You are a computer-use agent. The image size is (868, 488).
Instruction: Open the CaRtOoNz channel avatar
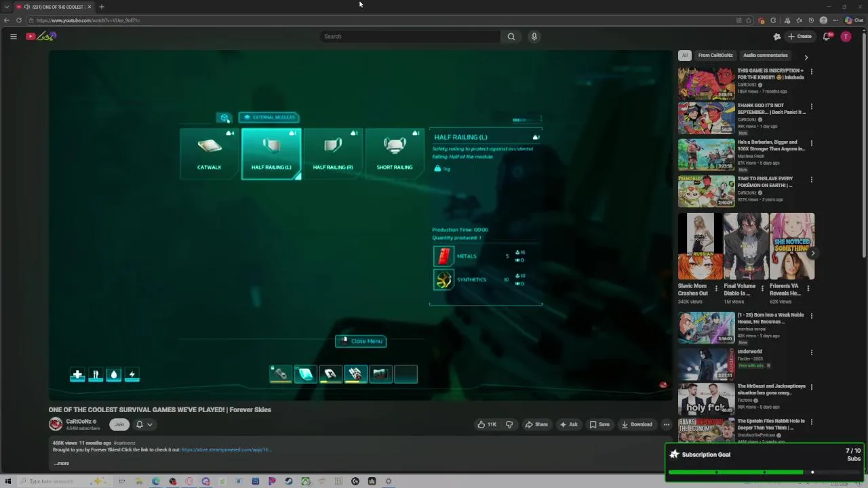tap(56, 424)
